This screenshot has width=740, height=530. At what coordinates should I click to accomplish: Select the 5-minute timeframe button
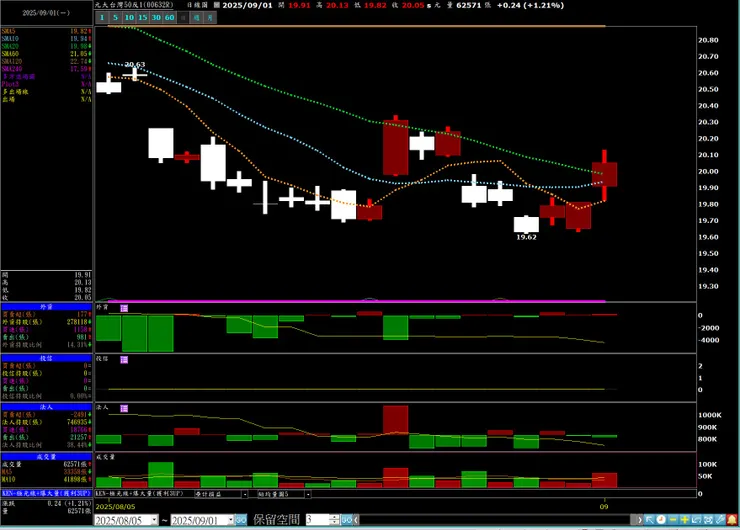pyautogui.click(x=115, y=17)
